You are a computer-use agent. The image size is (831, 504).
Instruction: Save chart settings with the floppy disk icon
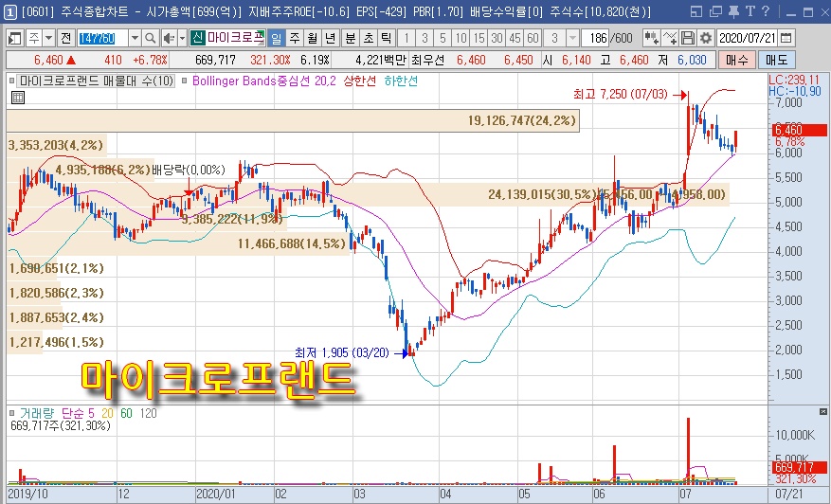click(688, 38)
